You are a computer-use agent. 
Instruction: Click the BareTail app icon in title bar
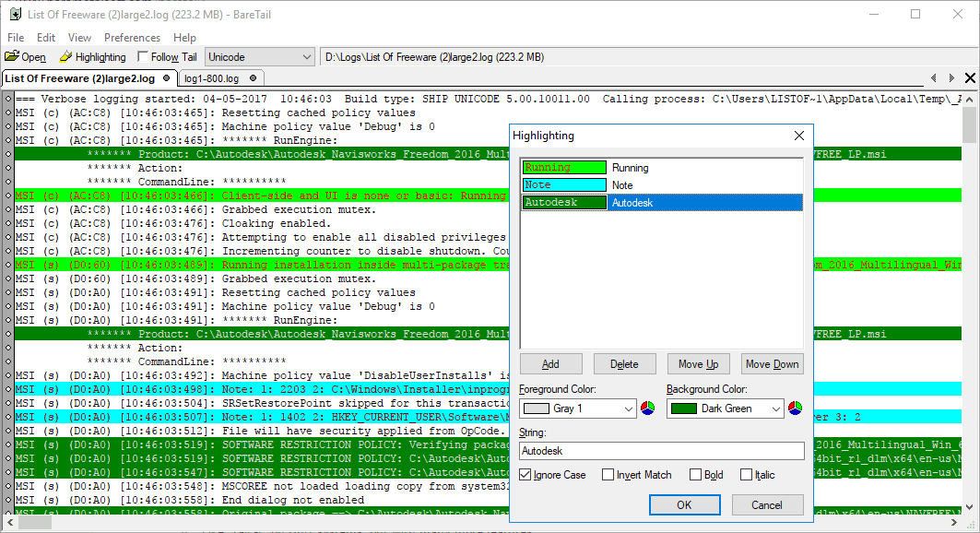click(15, 15)
